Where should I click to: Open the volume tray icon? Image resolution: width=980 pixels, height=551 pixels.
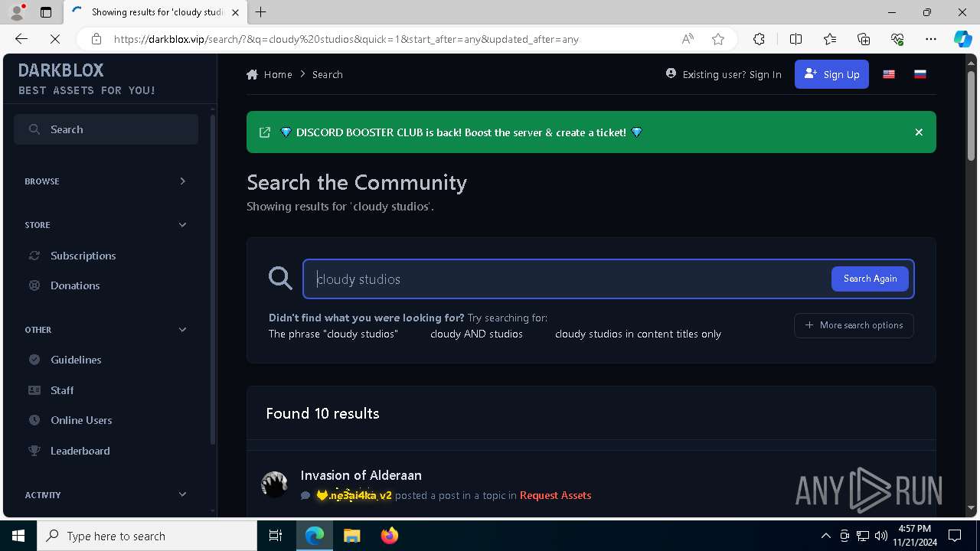[881, 536]
